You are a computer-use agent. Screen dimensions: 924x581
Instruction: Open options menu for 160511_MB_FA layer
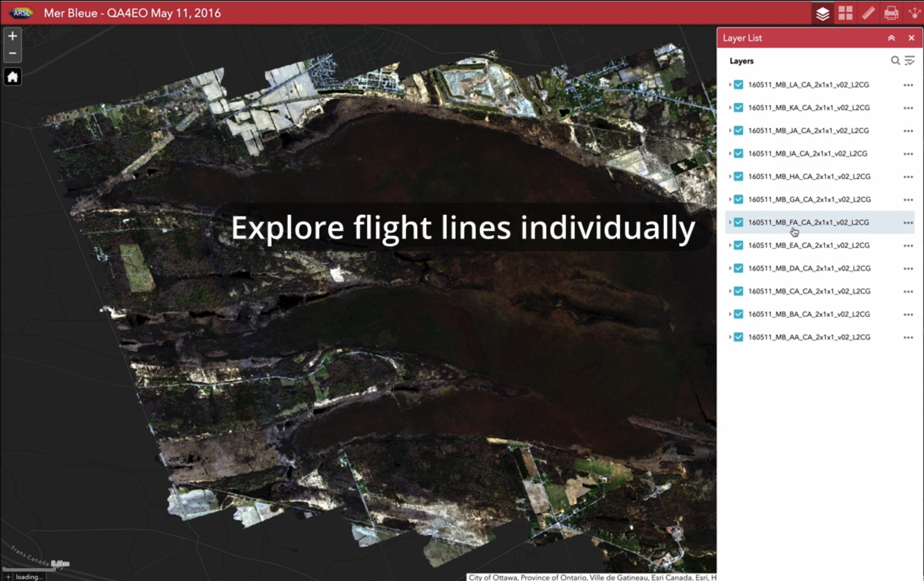click(908, 223)
